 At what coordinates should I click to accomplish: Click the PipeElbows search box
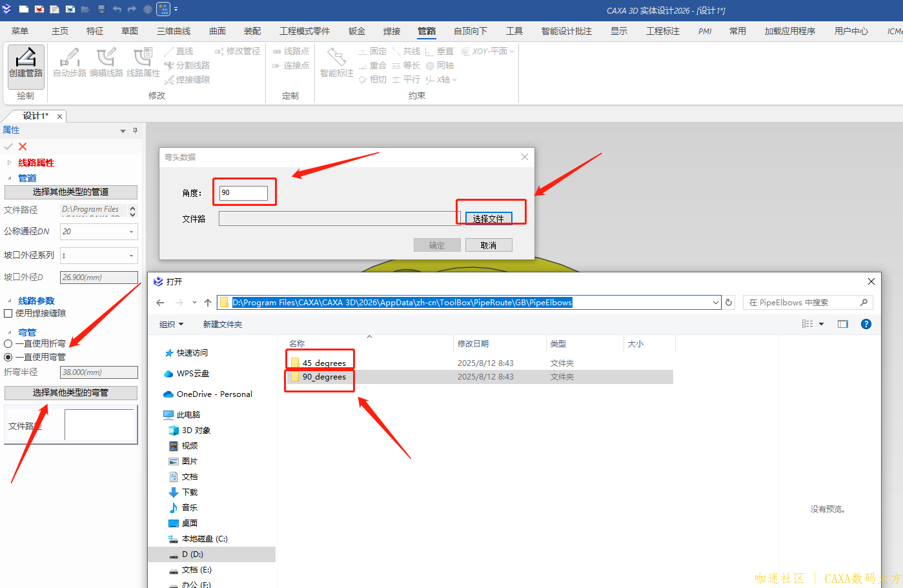pos(808,302)
